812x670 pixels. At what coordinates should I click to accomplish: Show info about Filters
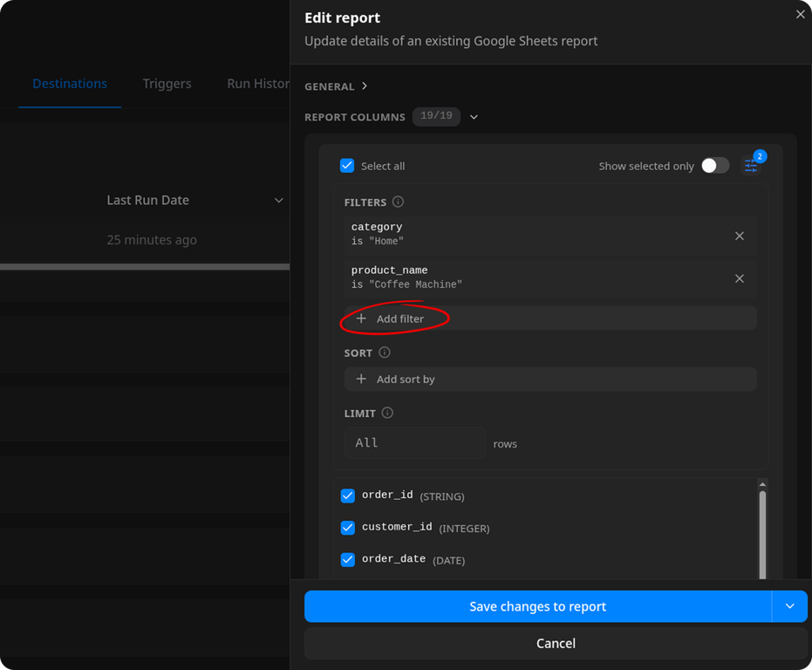tap(398, 202)
